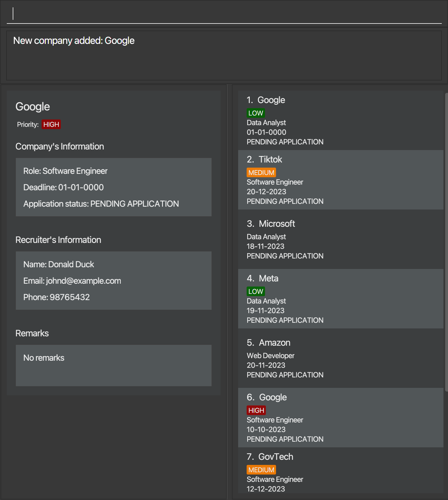Click the recruiter name Donald Duck

click(x=71, y=264)
